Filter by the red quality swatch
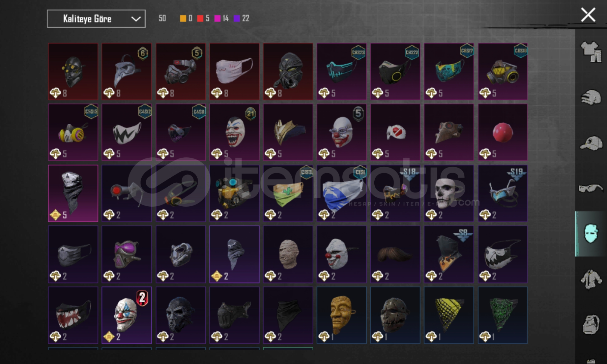 point(200,19)
